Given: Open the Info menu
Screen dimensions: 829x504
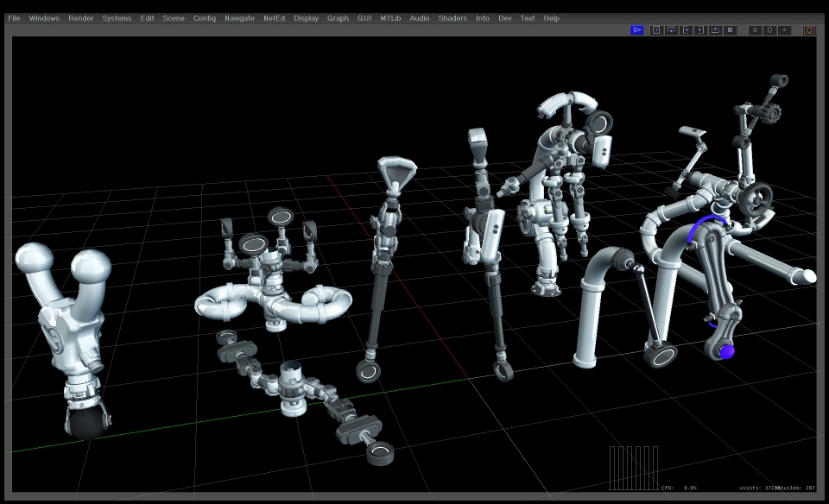Looking at the screenshot, I should 483,18.
